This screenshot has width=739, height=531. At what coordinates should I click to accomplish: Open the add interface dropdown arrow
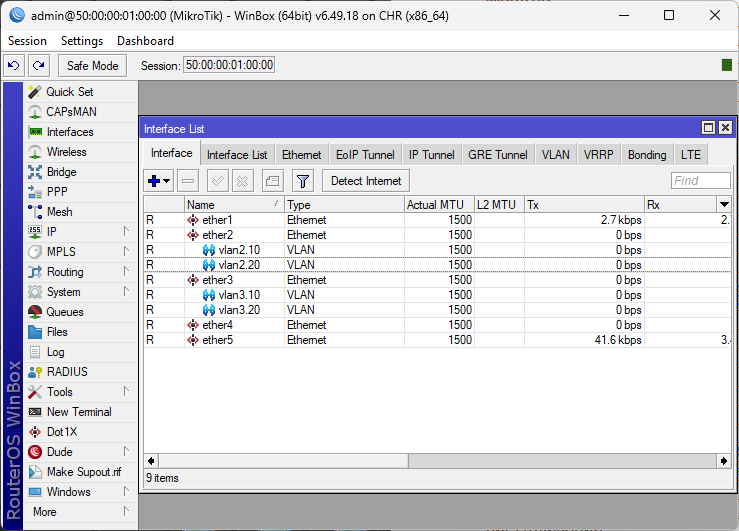coord(167,181)
